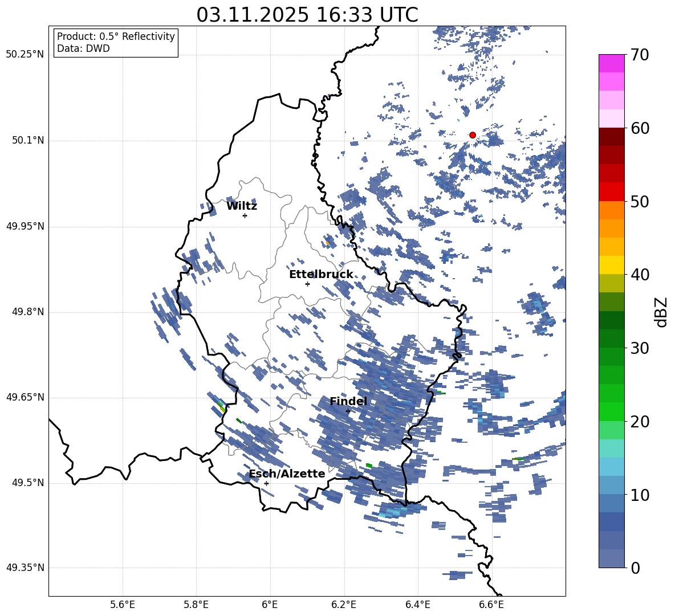Click the Esch/Alzette cross marker
The width and height of the screenshot is (675, 616).
[266, 483]
